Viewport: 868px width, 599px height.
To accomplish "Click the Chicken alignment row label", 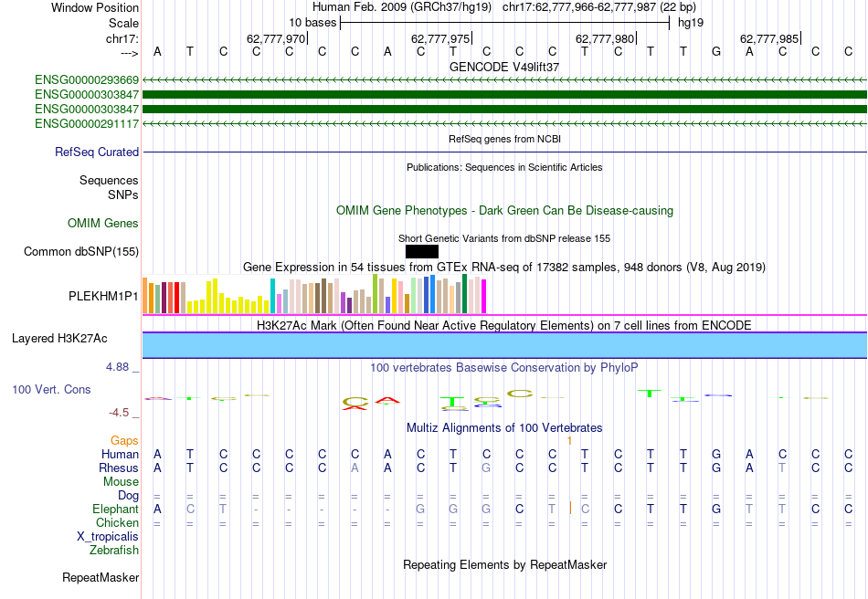I will pyautogui.click(x=117, y=522).
